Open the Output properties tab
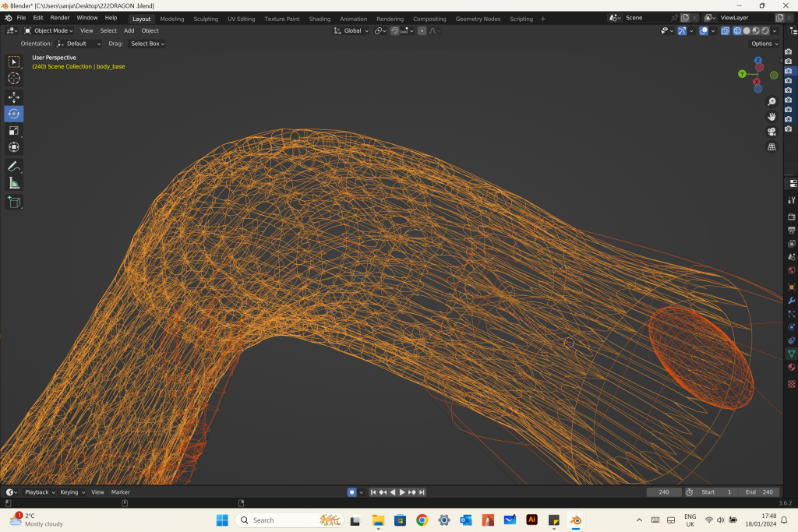Screen dimensions: 798x532 [792, 231]
